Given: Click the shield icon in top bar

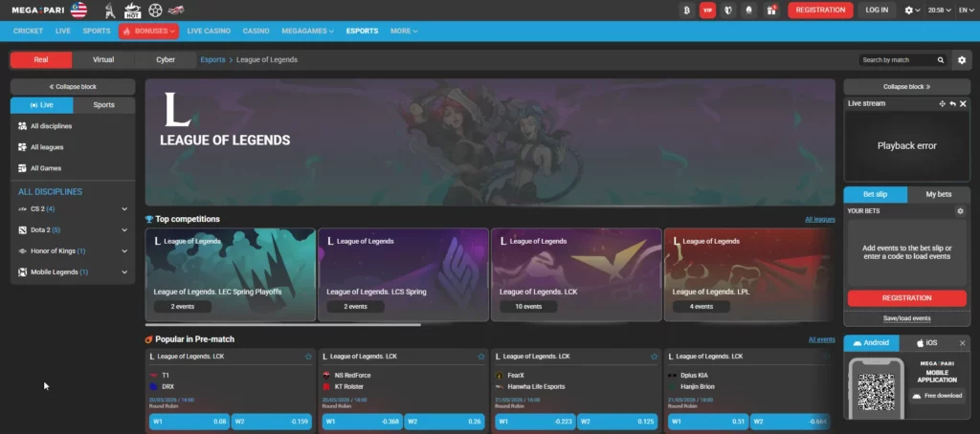Looking at the screenshot, I should [x=728, y=10].
